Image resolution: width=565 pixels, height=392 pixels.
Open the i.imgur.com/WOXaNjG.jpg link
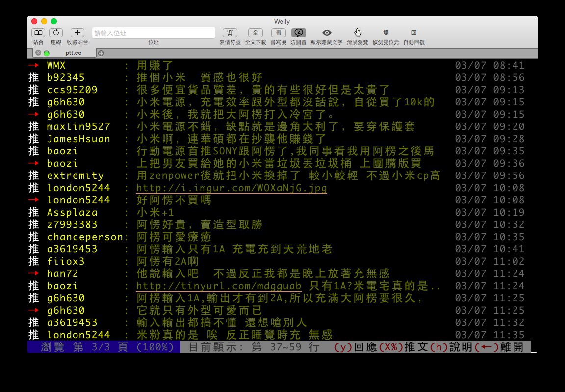coord(231,188)
